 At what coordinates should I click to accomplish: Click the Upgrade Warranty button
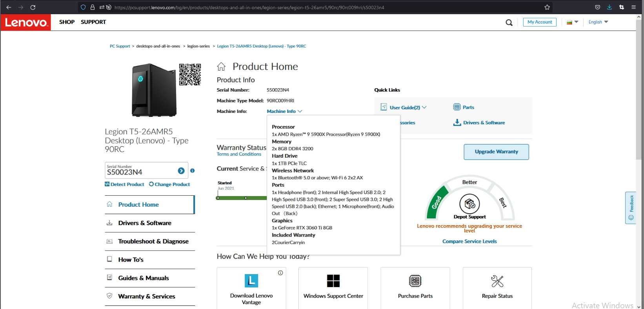[496, 152]
